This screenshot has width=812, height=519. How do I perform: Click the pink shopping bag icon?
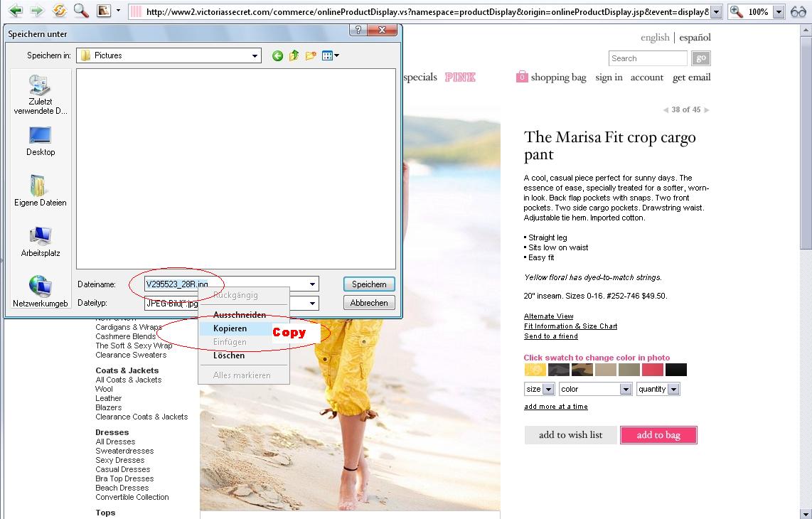[522, 77]
